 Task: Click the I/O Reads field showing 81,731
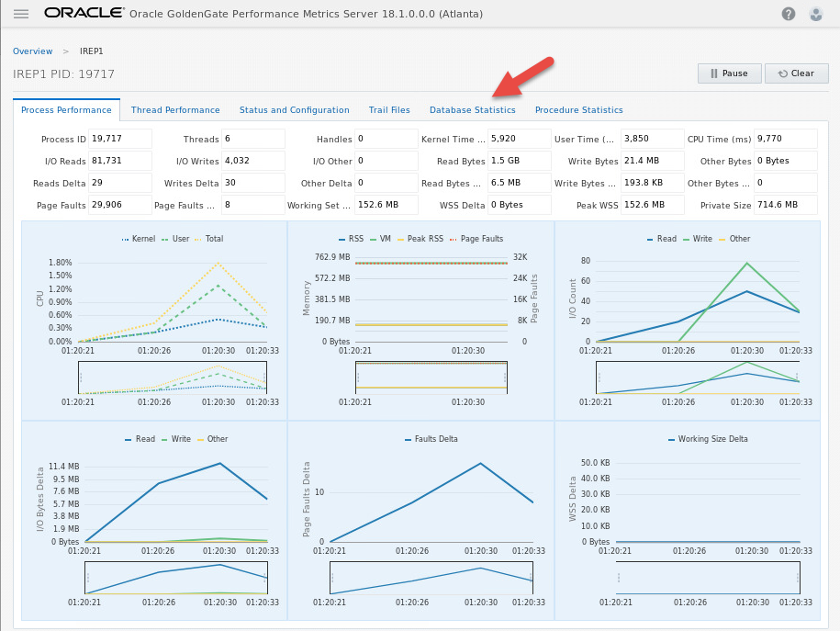pyautogui.click(x=120, y=161)
